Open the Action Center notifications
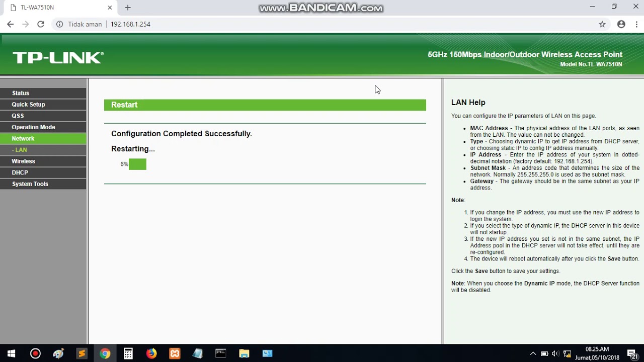Screen dimensions: 644x362 coord(632,354)
